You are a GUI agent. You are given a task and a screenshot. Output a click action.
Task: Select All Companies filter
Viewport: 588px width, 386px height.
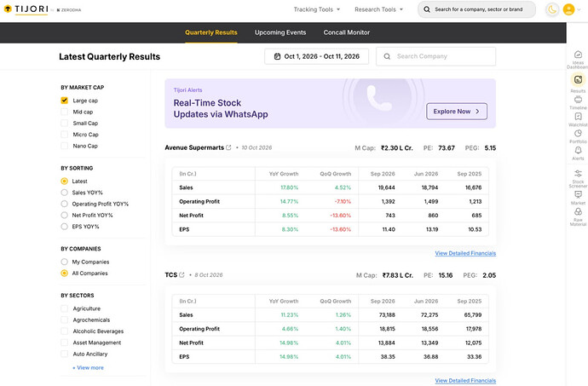[x=65, y=273]
